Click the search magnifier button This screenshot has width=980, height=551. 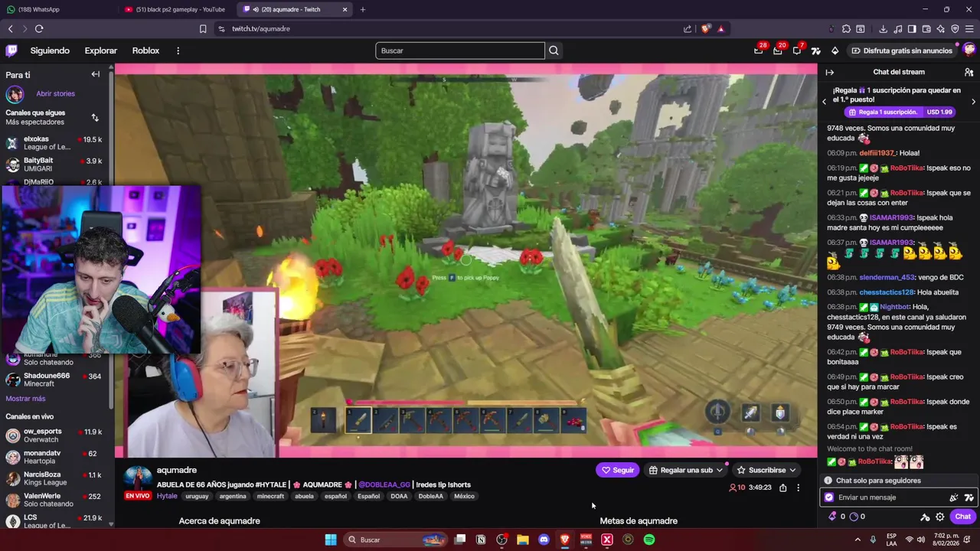pos(554,51)
